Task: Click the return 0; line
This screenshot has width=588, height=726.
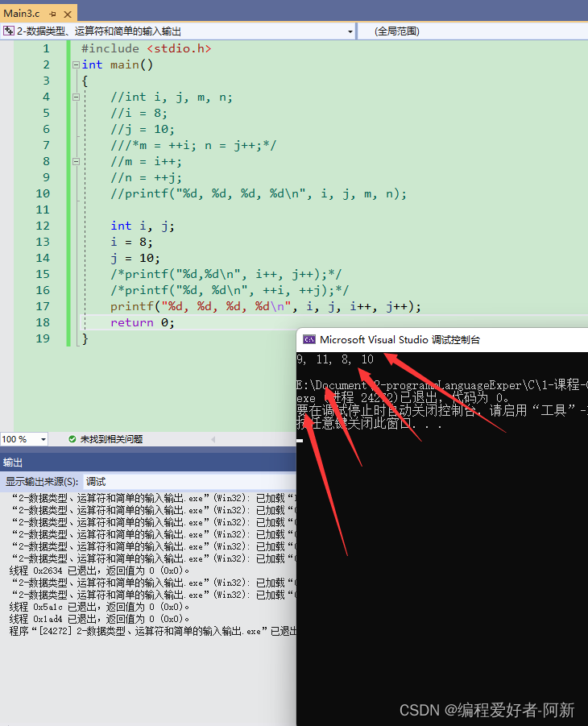Action: coord(143,323)
